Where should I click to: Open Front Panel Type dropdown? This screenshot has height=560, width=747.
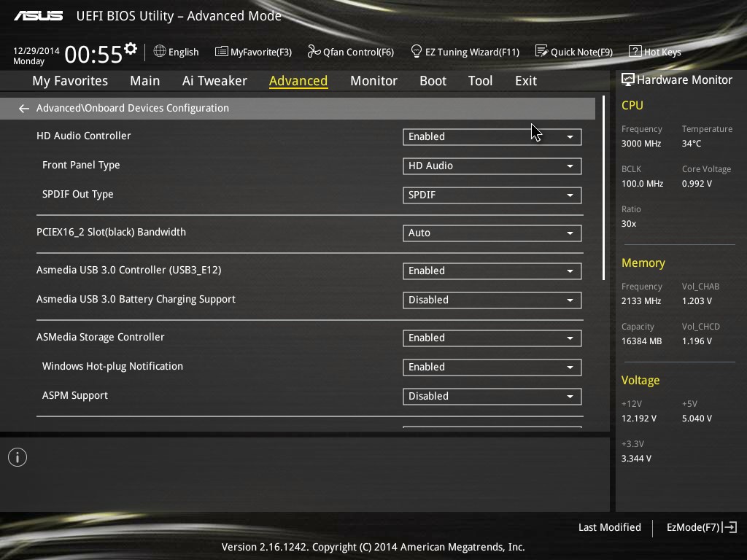[x=492, y=166]
